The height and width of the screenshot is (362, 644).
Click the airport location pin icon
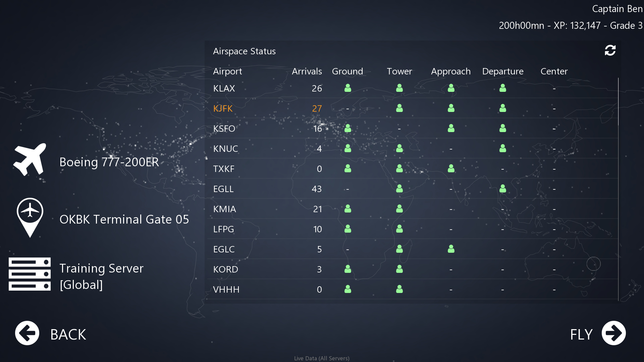(30, 217)
